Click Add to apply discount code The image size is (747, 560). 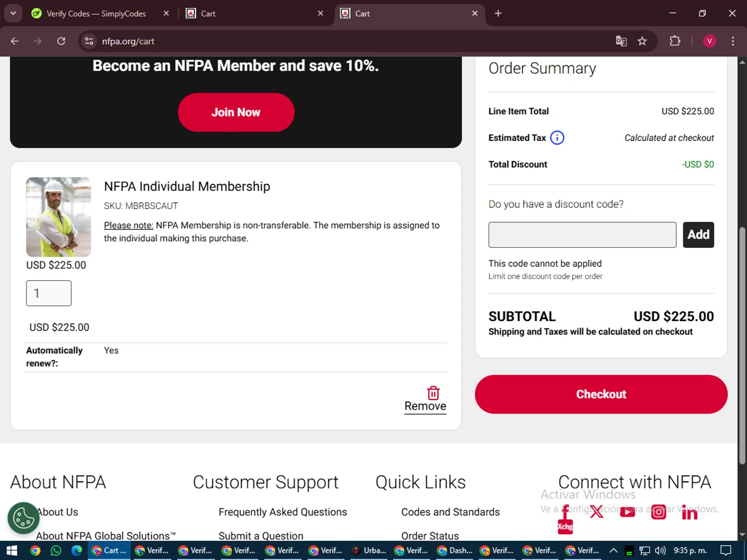(x=698, y=235)
